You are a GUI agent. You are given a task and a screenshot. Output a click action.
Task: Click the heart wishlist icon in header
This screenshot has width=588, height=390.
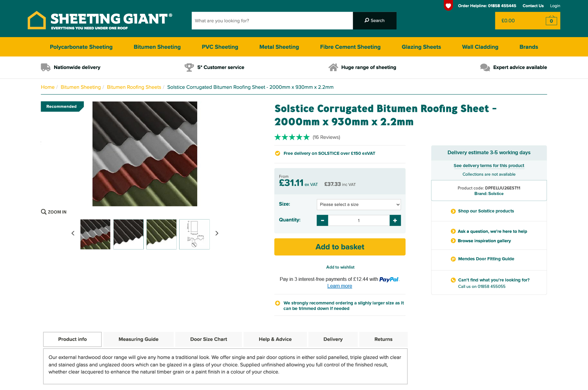(448, 6)
